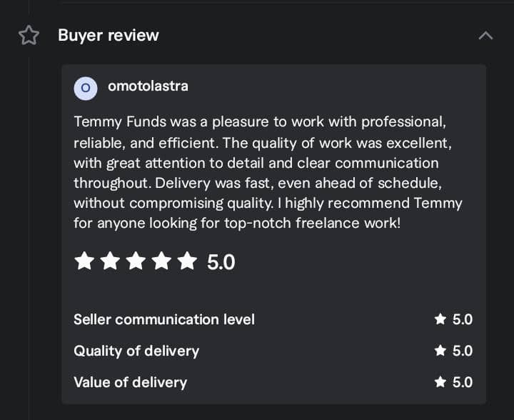Click the star outline icon beside Buyer review
This screenshot has height=420, width=514.
point(29,35)
